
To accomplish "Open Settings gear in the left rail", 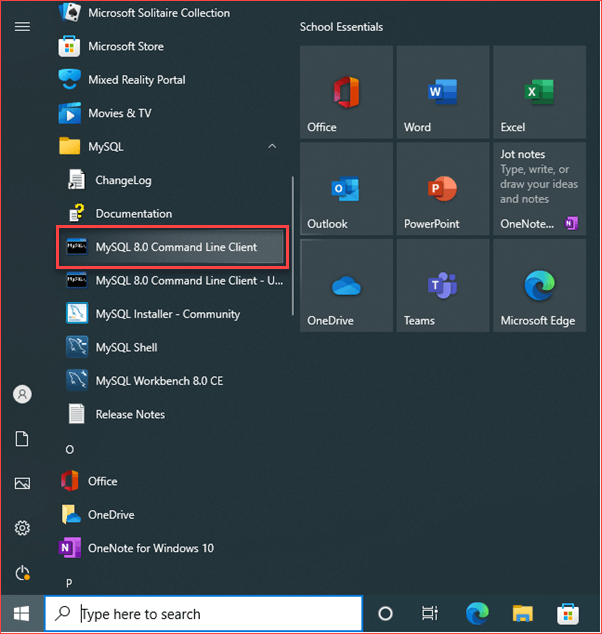I will pos(22,528).
